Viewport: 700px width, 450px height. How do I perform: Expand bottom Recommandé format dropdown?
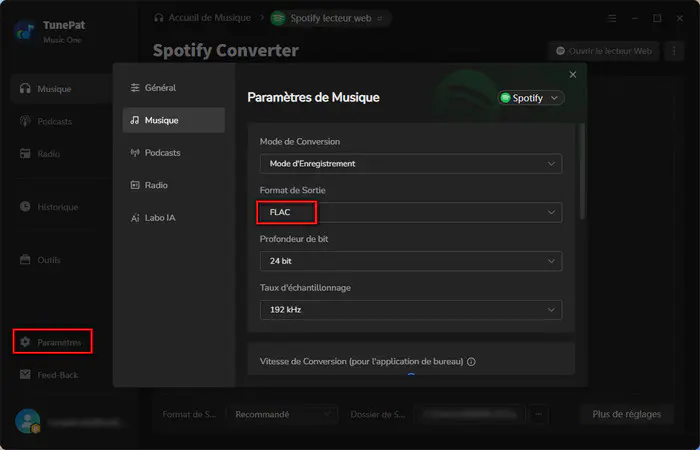[x=283, y=414]
